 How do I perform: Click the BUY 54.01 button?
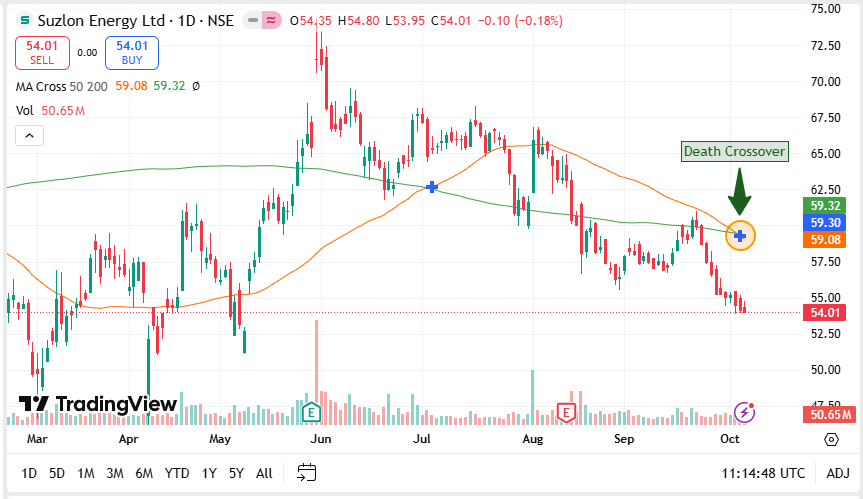[x=131, y=52]
